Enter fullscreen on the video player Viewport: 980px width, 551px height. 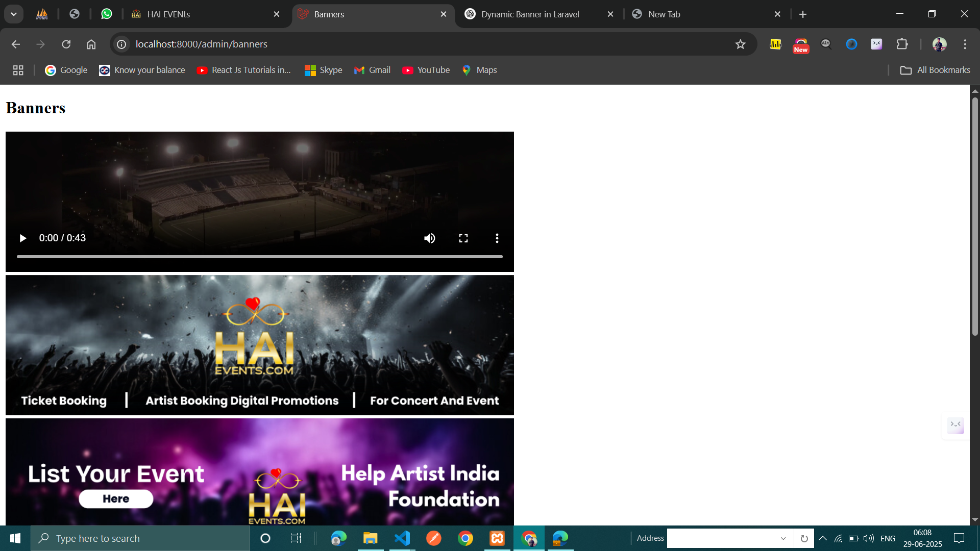coord(463,238)
